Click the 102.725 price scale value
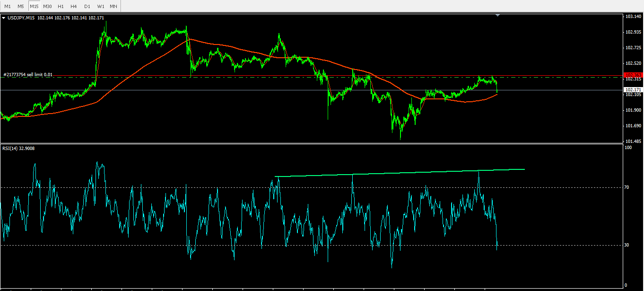The width and height of the screenshot is (644, 291). click(x=633, y=48)
